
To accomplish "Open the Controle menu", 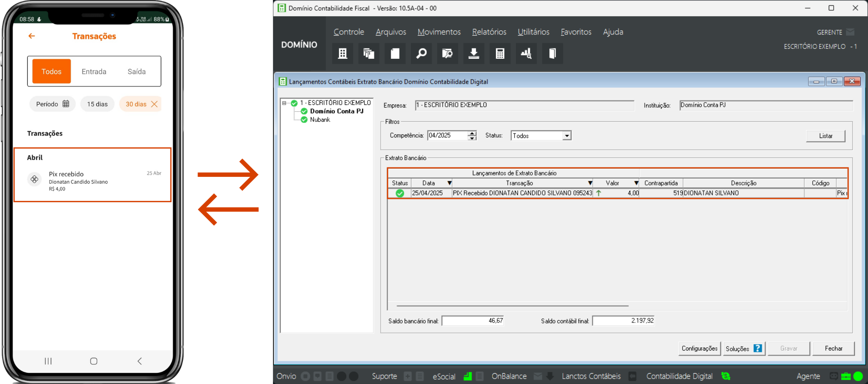I will point(349,32).
